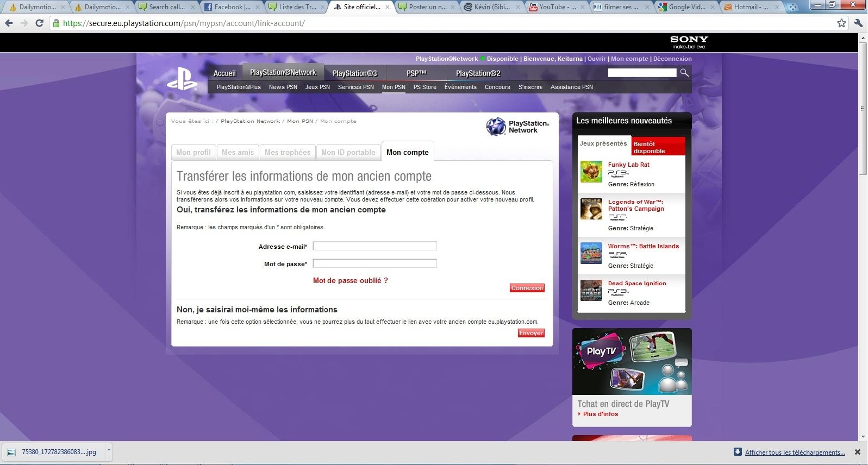Open the PlayStation®3 navigation tab
Screen dimensions: 868x465
pos(354,73)
